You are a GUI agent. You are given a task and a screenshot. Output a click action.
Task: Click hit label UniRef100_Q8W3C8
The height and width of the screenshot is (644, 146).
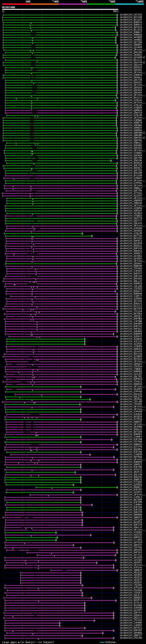pos(131,517)
